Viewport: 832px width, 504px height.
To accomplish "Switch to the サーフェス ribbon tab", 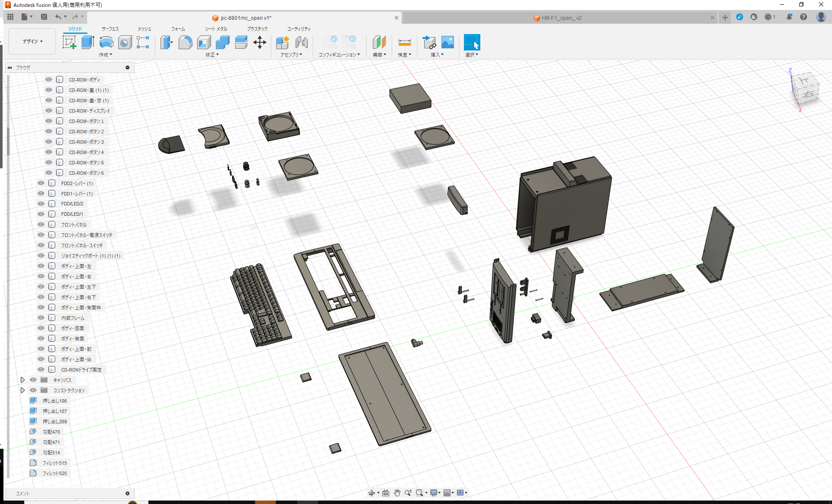I will click(x=110, y=28).
